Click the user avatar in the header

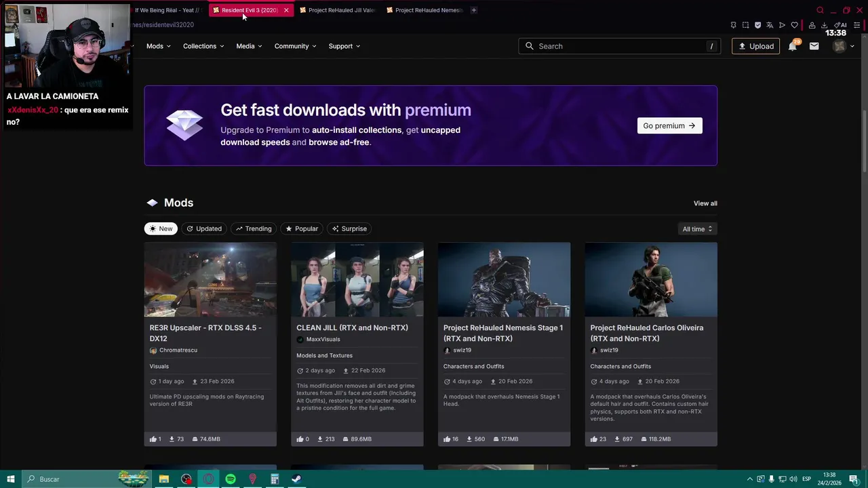click(x=840, y=46)
